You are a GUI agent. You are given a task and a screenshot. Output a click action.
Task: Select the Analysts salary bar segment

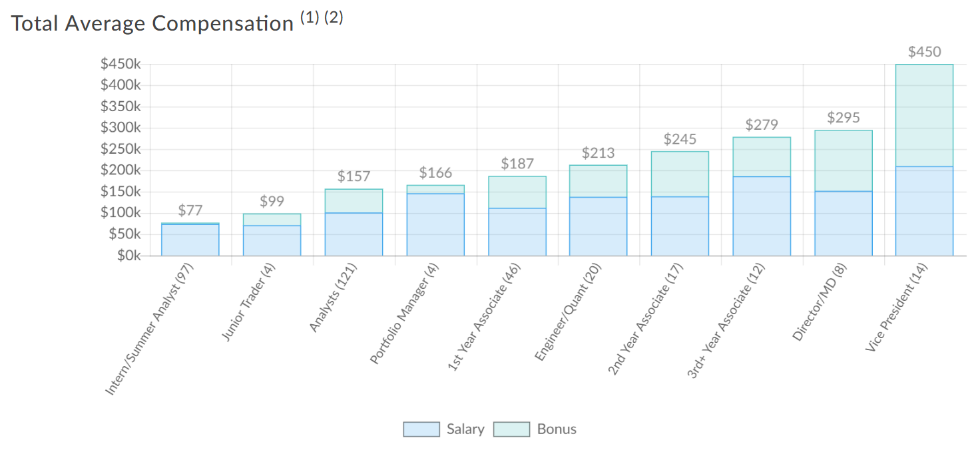pos(354,234)
